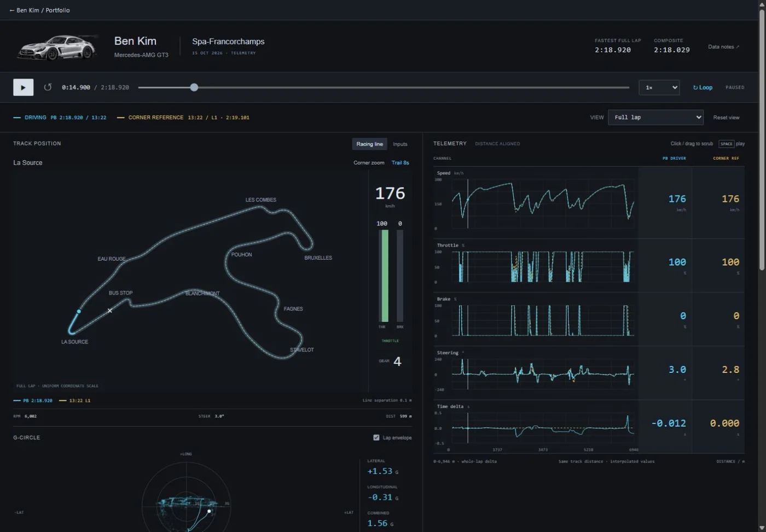Go back to Ben Kim Portfolio
This screenshot has width=766, height=532.
39,10
